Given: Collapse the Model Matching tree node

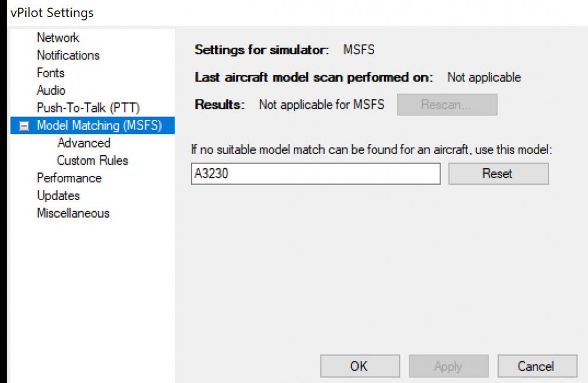Looking at the screenshot, I should (24, 126).
